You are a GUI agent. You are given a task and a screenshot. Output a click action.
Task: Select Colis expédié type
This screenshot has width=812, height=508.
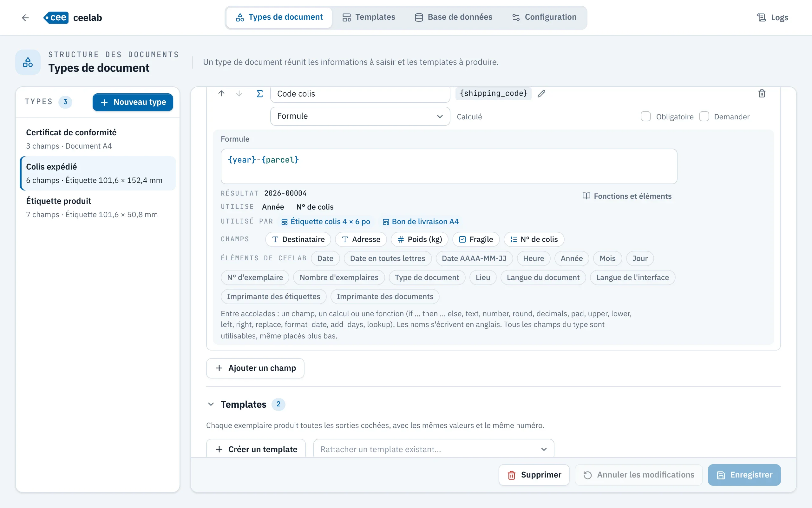coord(98,173)
